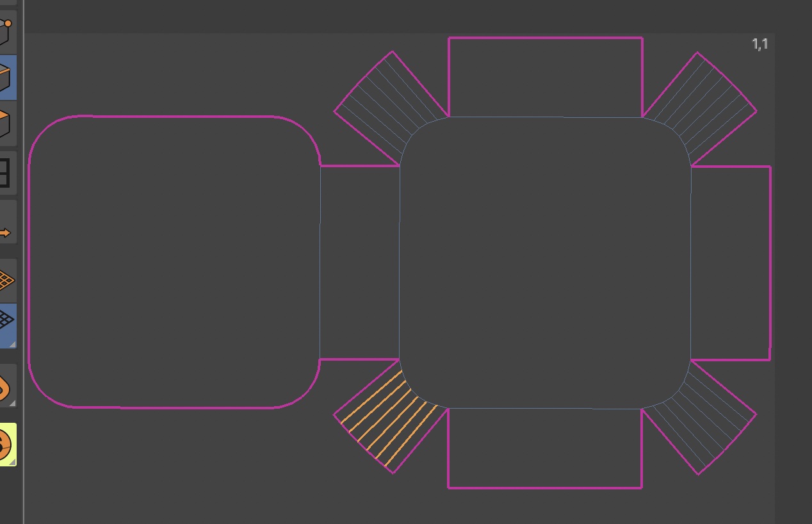Open the corner arrow on the dark grid button
This screenshot has height=524, width=812.
pos(12,344)
